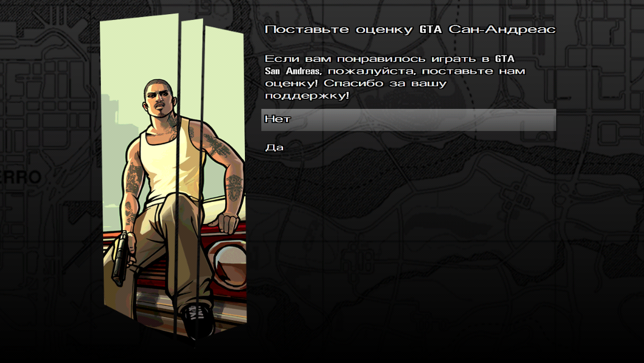
Task: Click the narrow middle strip of the artwork
Action: point(192,177)
